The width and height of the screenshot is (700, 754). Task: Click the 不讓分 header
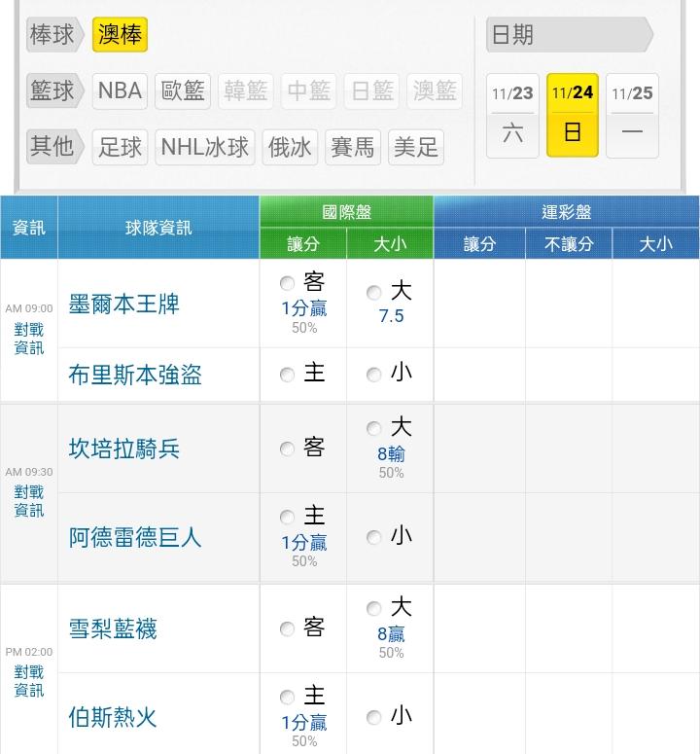pyautogui.click(x=569, y=244)
